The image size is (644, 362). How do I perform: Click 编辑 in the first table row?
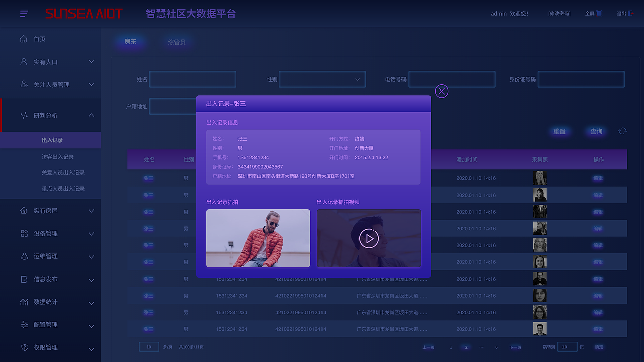pyautogui.click(x=598, y=178)
